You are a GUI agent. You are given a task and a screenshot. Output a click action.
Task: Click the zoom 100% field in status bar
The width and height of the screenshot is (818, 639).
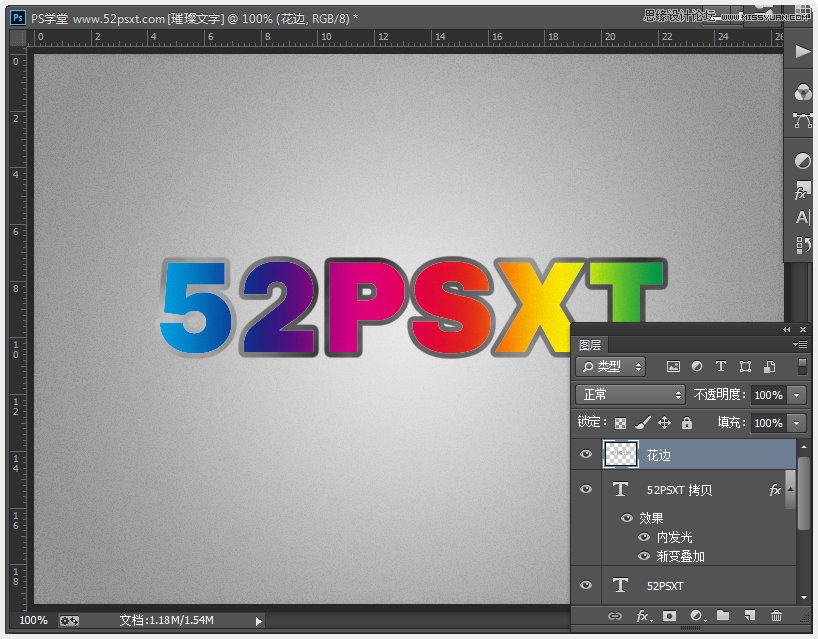33,620
